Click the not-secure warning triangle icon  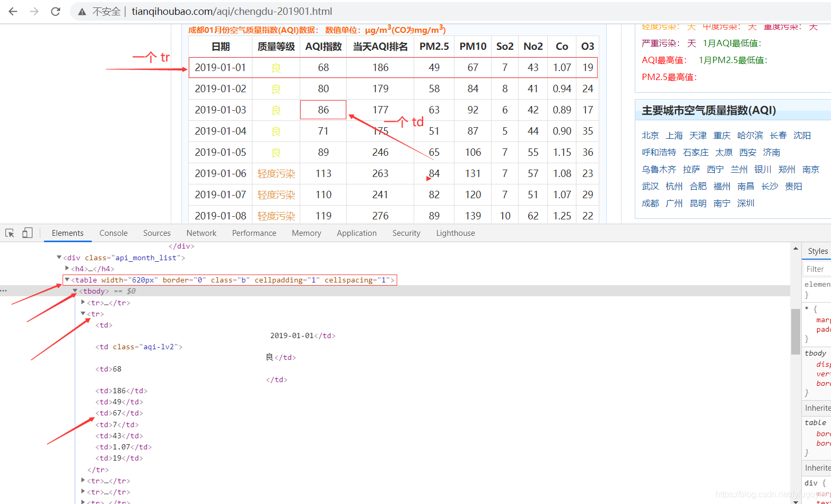click(82, 11)
